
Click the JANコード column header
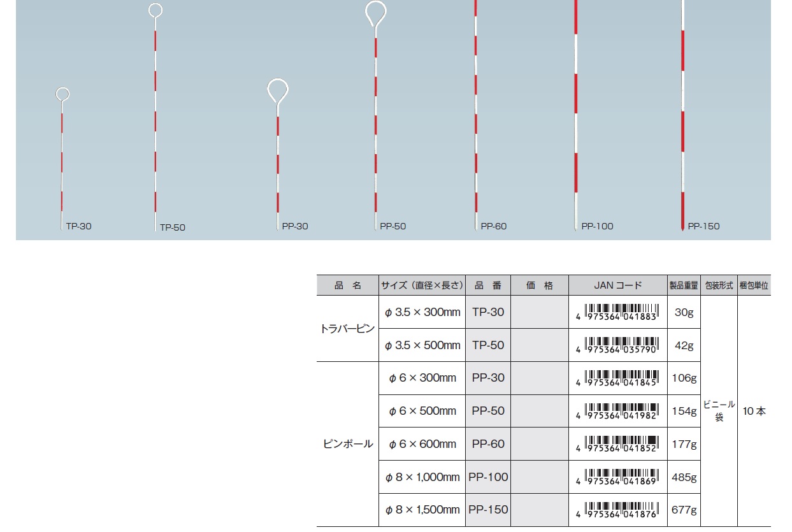617,286
